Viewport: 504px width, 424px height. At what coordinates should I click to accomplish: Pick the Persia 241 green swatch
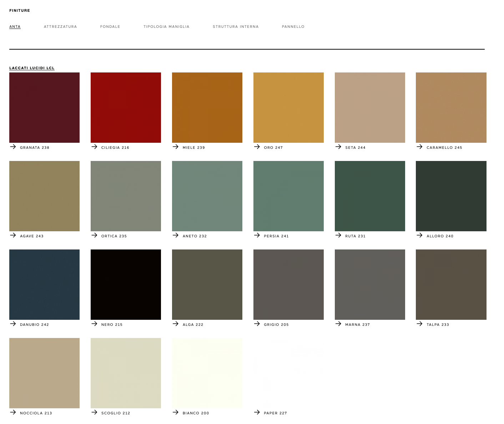[x=288, y=196]
